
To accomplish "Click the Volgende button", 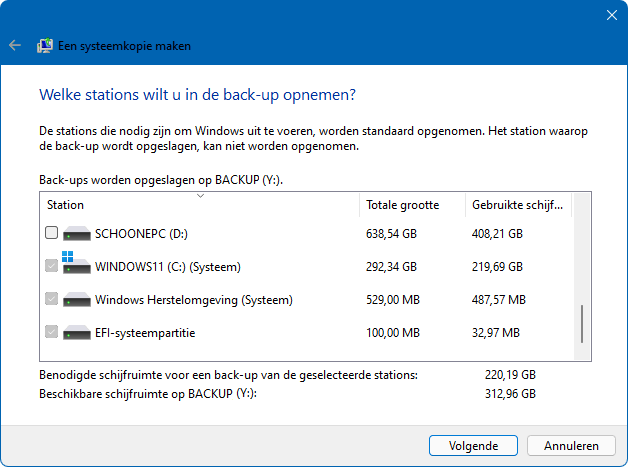I will (473, 446).
